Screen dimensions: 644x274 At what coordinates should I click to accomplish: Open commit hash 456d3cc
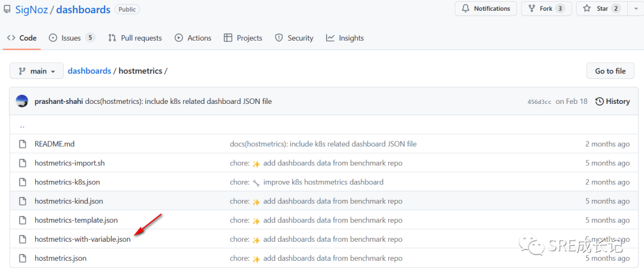539,101
